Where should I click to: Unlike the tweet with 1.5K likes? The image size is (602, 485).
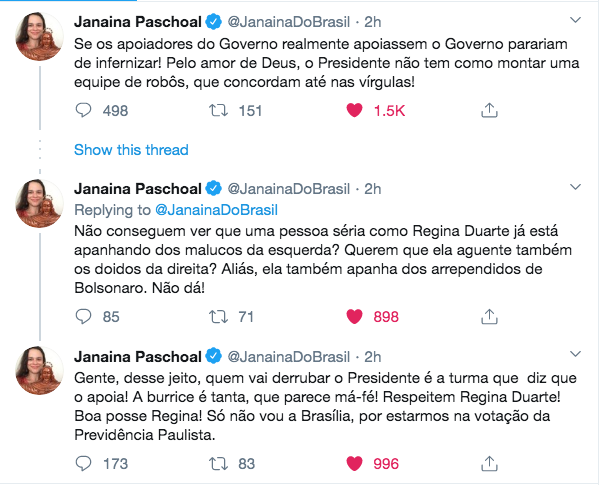pos(353,111)
